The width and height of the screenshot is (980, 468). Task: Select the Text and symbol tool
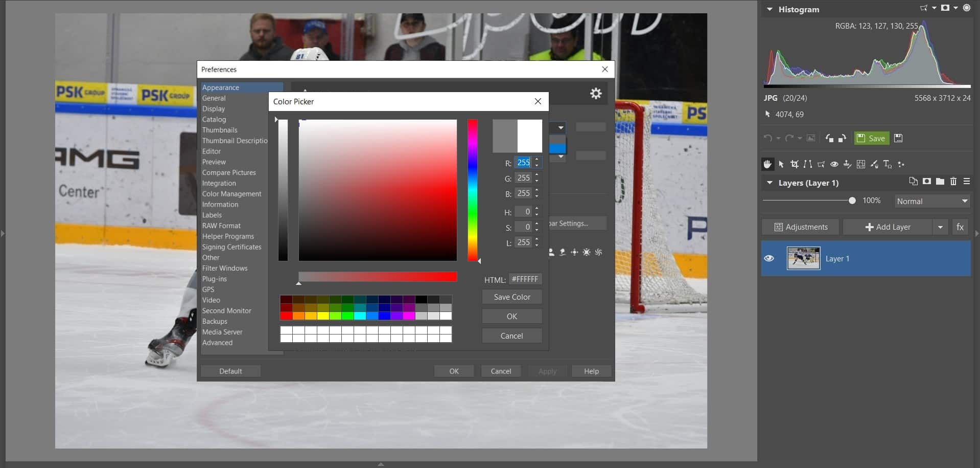[x=888, y=164]
